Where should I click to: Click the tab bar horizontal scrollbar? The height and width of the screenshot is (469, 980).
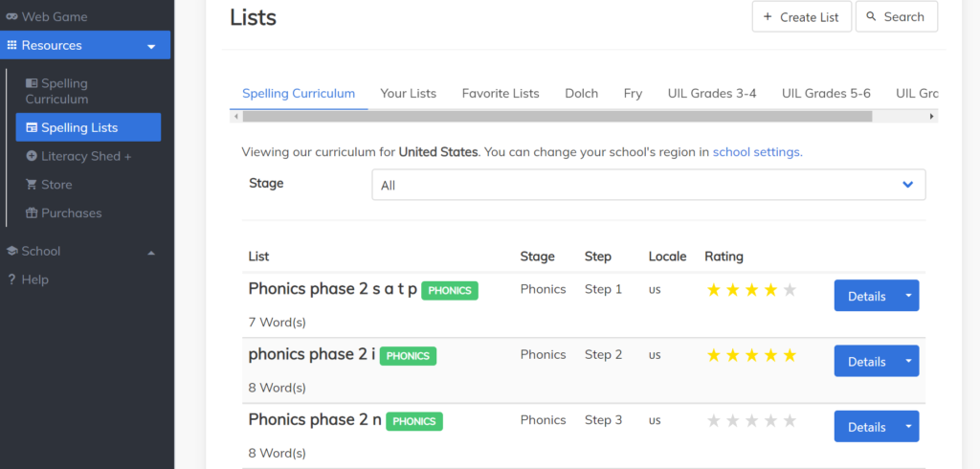pos(557,116)
